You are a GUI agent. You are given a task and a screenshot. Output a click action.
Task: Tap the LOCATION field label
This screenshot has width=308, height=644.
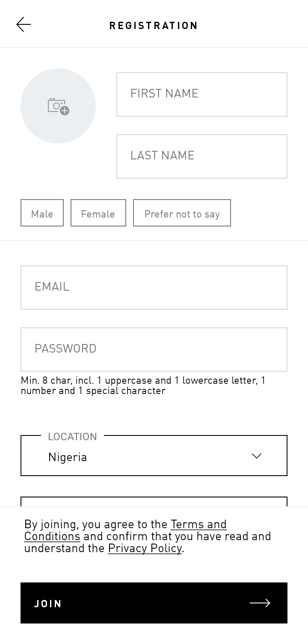coord(72,436)
